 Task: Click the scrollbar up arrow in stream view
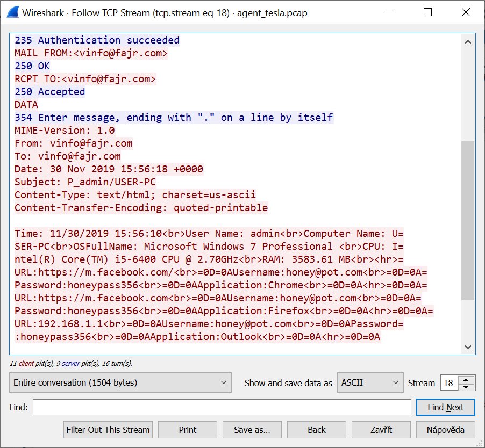[468, 42]
